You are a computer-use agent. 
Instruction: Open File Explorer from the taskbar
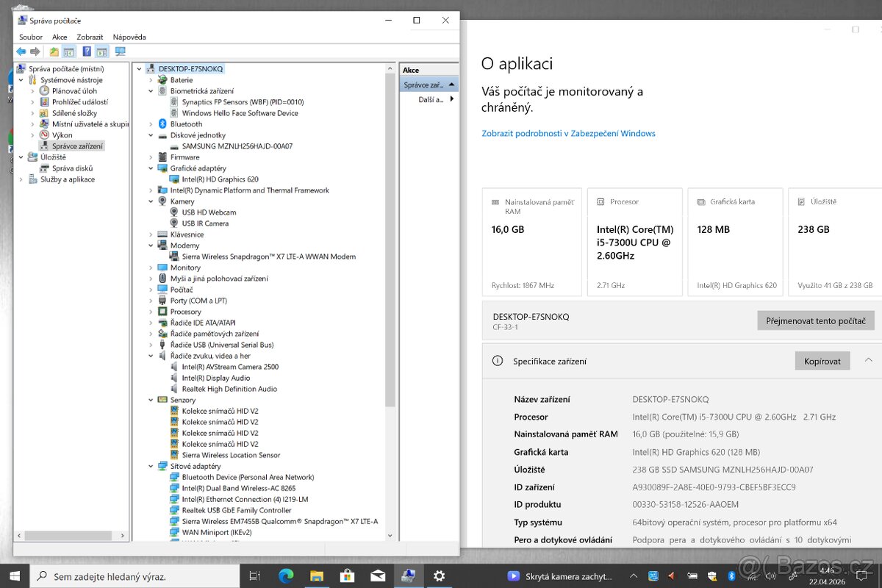click(316, 576)
